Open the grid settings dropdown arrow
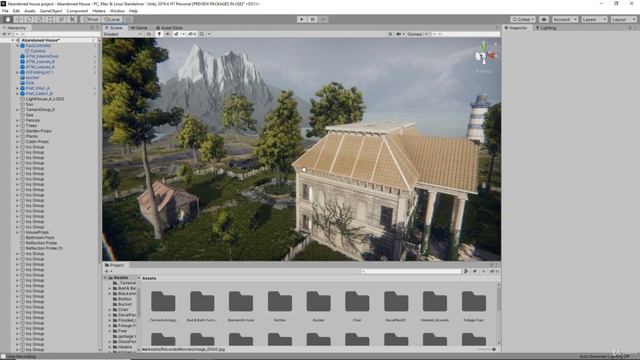The height and width of the screenshot is (360, 640). pos(209,34)
